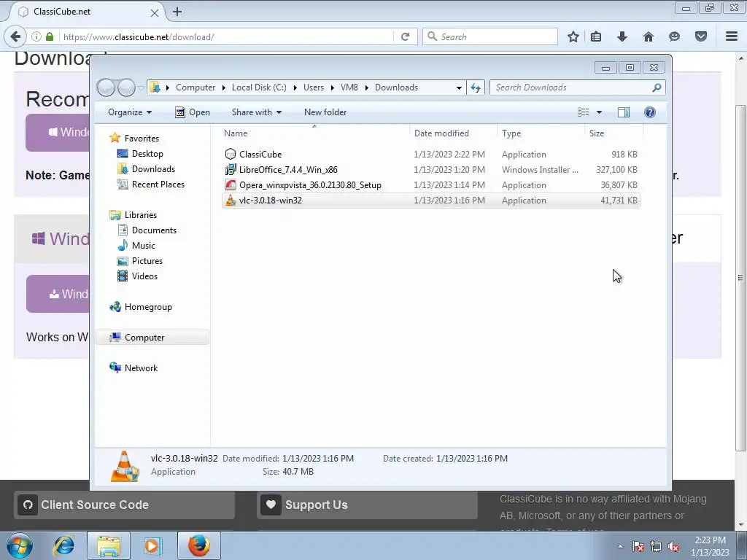
Task: Reload the ClassiCube page
Action: 405,36
